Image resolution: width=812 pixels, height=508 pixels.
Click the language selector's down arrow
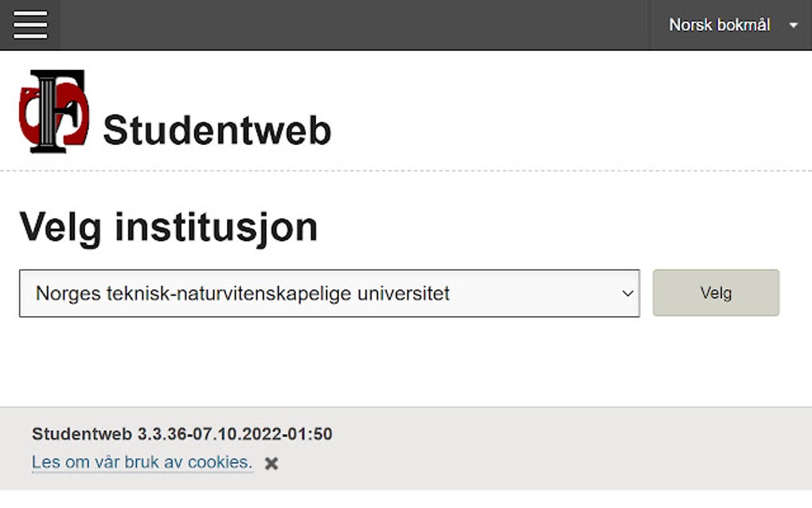pos(792,25)
